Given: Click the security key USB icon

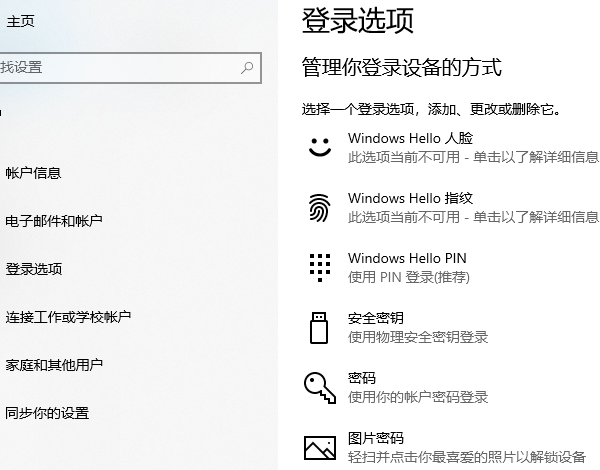Looking at the screenshot, I should pyautogui.click(x=319, y=328).
